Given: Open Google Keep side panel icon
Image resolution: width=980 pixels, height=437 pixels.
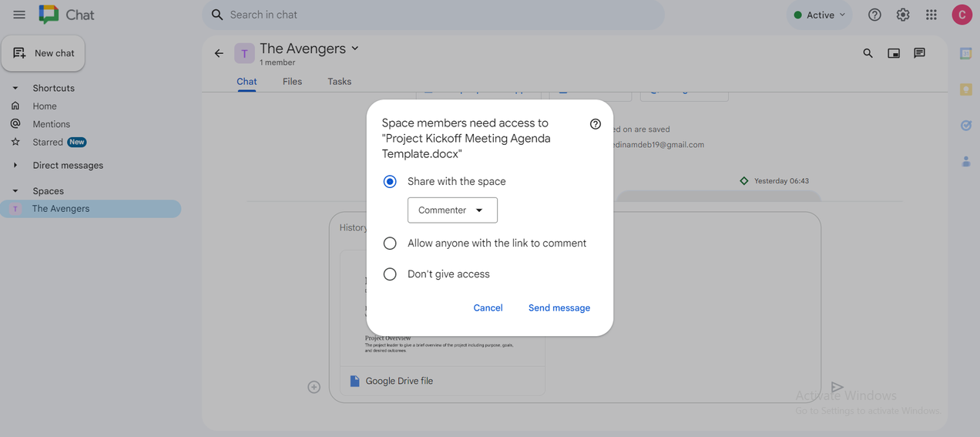Looking at the screenshot, I should pos(965,89).
